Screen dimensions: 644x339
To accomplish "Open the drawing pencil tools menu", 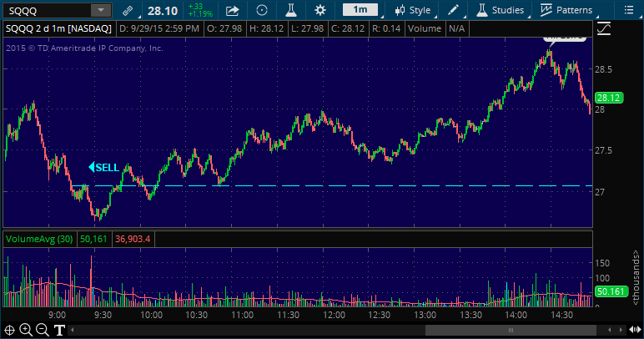I will pyautogui.click(x=453, y=10).
